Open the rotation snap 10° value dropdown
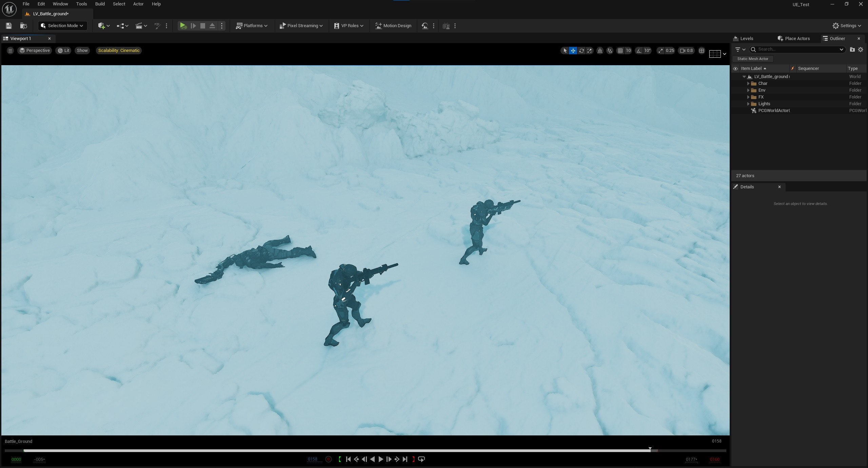Image resolution: width=868 pixels, height=468 pixels. 647,51
